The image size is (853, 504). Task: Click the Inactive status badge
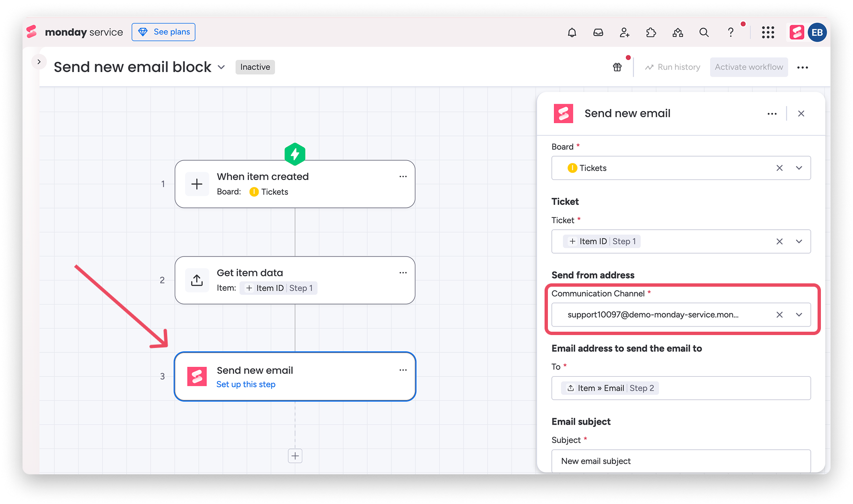click(255, 67)
